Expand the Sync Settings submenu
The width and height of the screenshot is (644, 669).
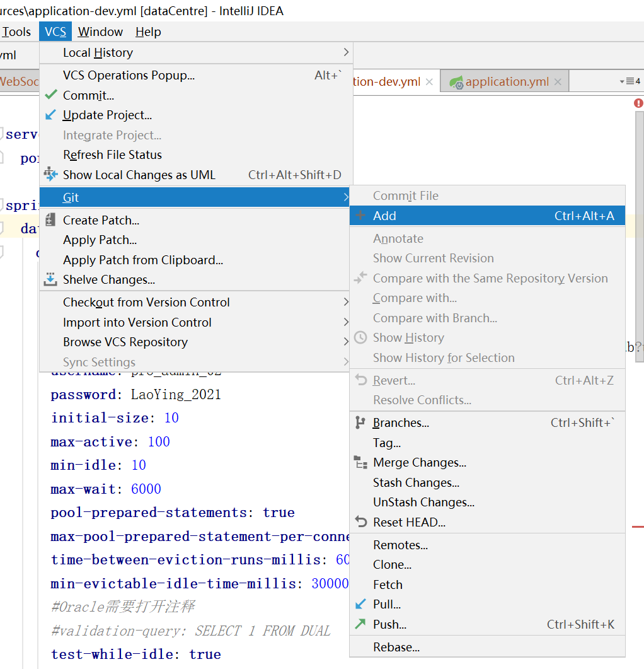coord(346,362)
